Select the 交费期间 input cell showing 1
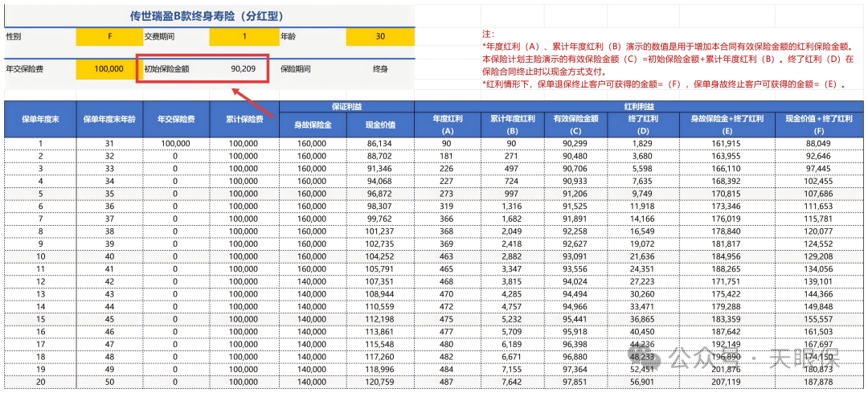868x393 pixels. pos(244,37)
